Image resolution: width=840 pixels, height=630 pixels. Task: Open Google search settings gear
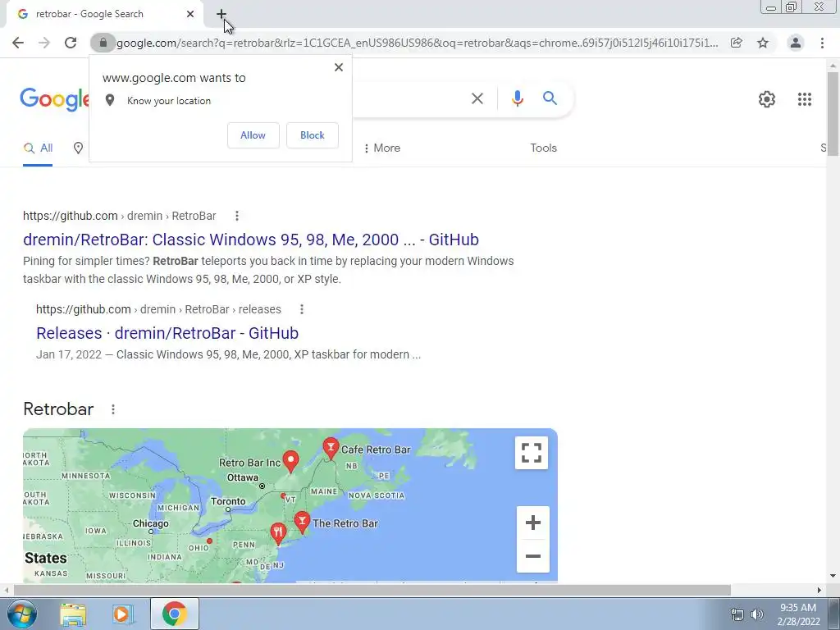pyautogui.click(x=767, y=99)
